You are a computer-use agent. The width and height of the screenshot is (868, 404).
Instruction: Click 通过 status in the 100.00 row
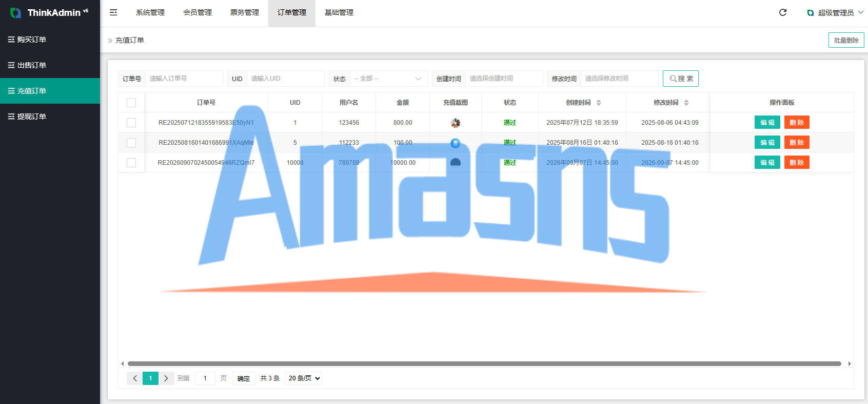click(x=510, y=143)
